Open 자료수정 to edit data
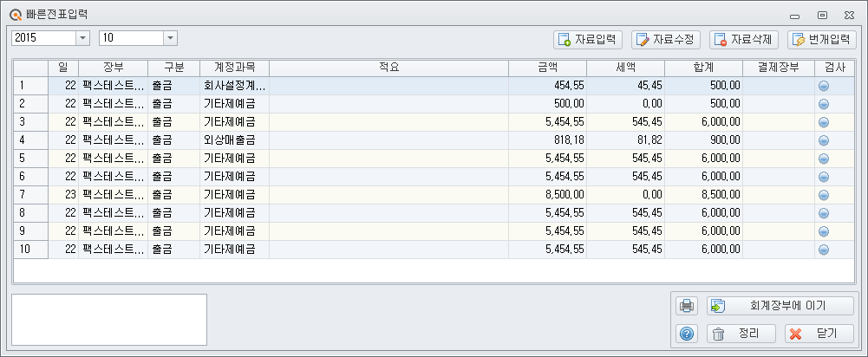Viewport: 868px width, 357px height. point(666,39)
